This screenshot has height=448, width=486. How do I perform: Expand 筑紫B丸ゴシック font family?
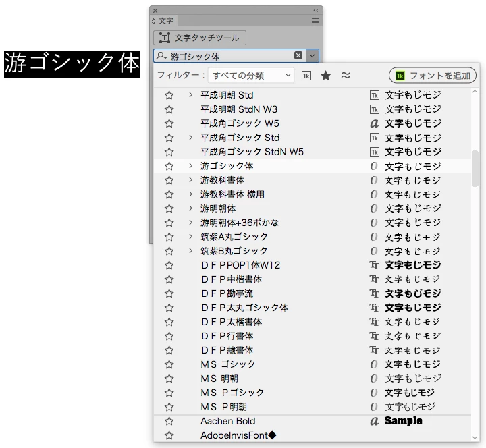(x=190, y=250)
